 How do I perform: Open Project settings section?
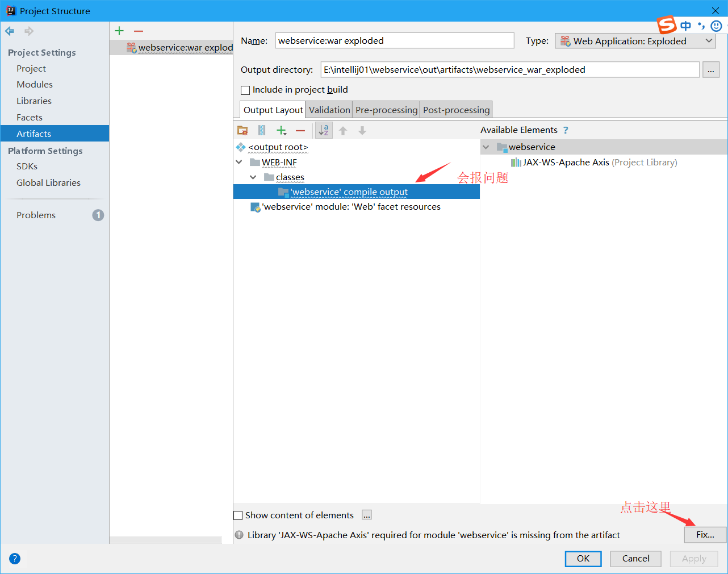[x=31, y=69]
